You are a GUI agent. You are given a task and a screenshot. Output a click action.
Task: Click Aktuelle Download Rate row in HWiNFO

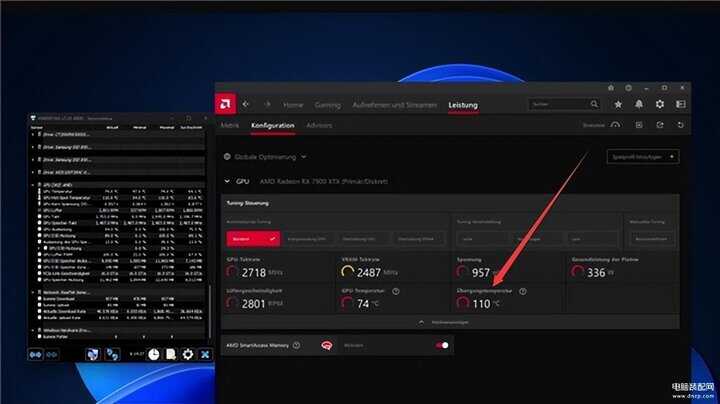[x=120, y=311]
